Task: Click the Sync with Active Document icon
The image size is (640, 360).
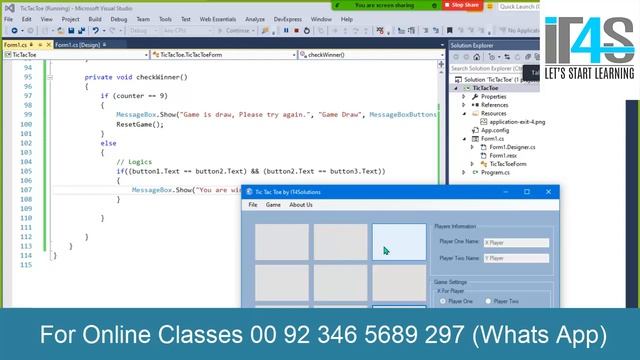Action: tap(507, 57)
